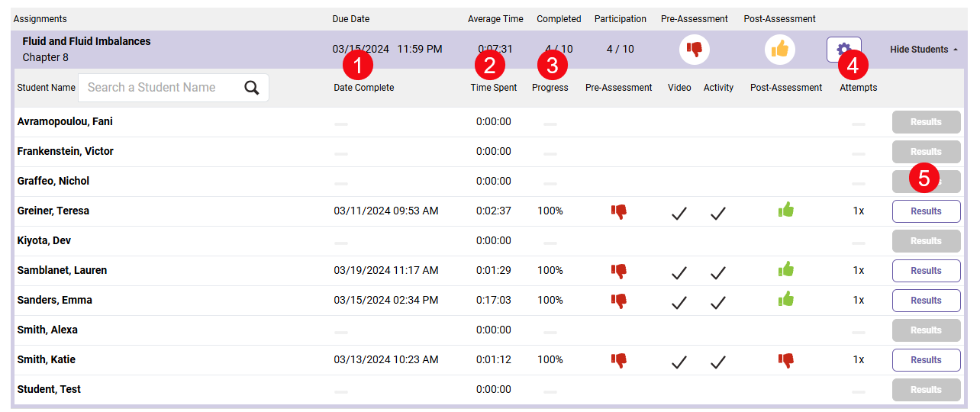The width and height of the screenshot is (980, 412).
Task: Click the Progress column header
Action: tap(550, 88)
